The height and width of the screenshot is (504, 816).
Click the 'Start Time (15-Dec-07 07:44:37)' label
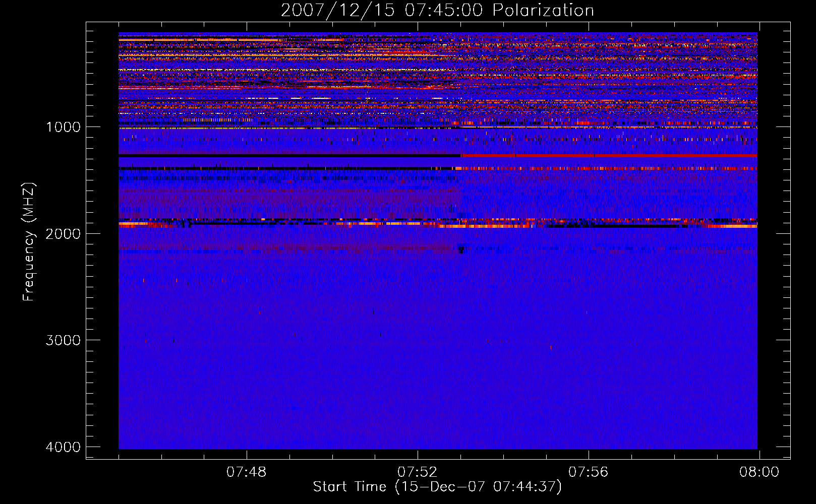pyautogui.click(x=437, y=487)
